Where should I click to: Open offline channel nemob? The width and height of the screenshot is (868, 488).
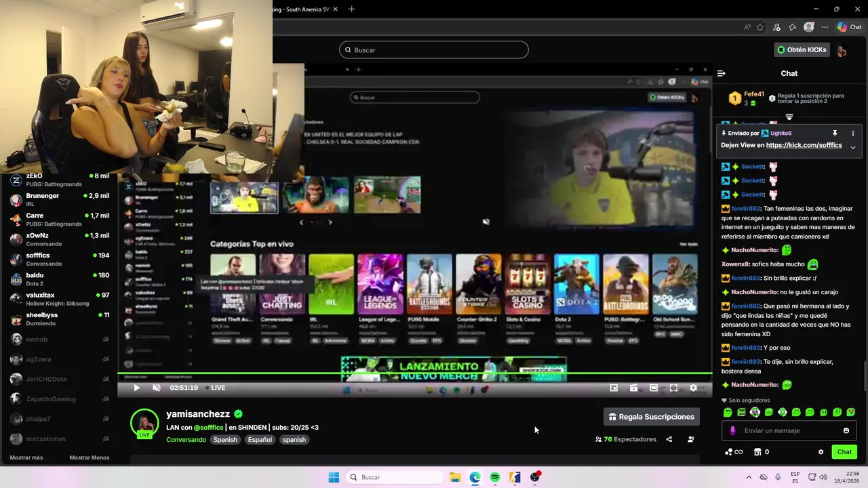tap(60, 339)
